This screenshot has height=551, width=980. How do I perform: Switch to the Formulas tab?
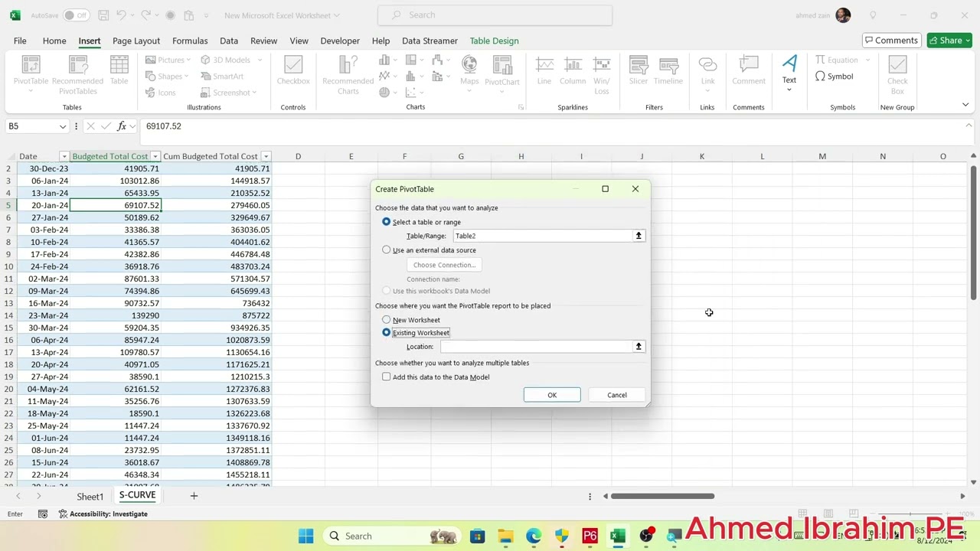coord(190,41)
